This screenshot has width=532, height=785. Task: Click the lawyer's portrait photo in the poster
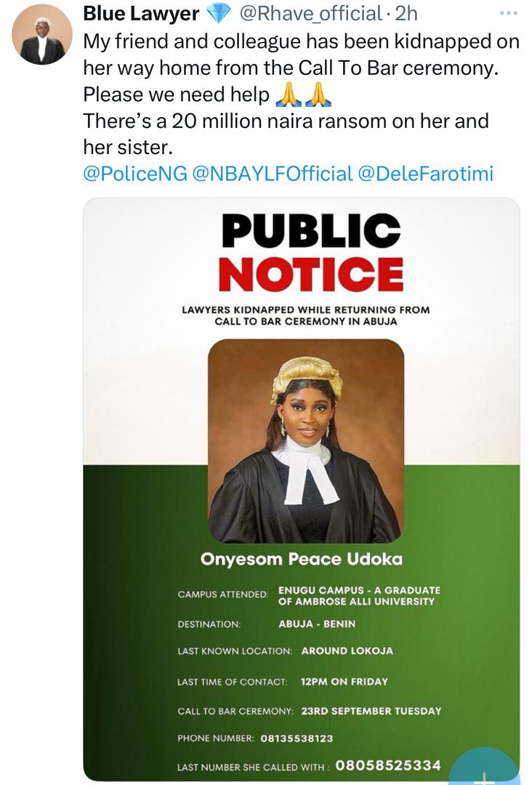click(305, 440)
